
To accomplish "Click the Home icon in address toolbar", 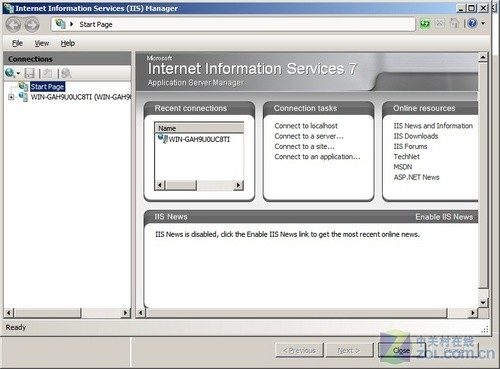I will pyautogui.click(x=454, y=24).
